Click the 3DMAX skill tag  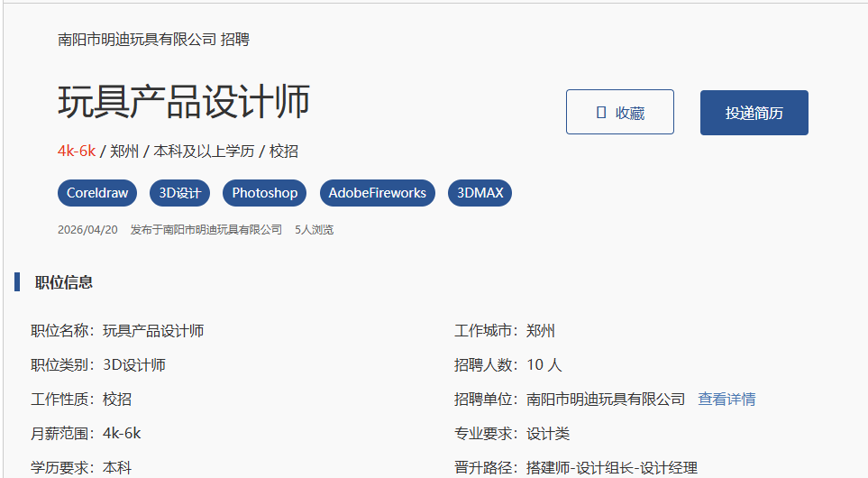pos(480,193)
